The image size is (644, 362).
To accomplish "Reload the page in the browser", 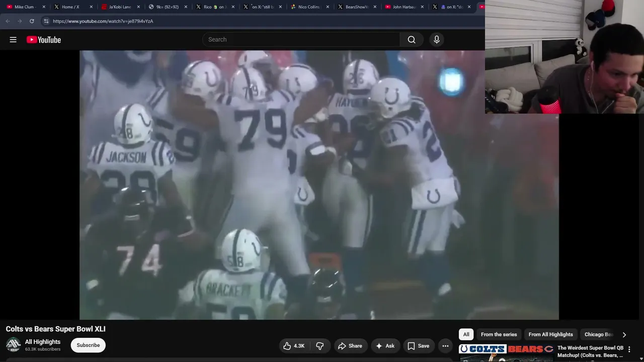I will (x=32, y=21).
